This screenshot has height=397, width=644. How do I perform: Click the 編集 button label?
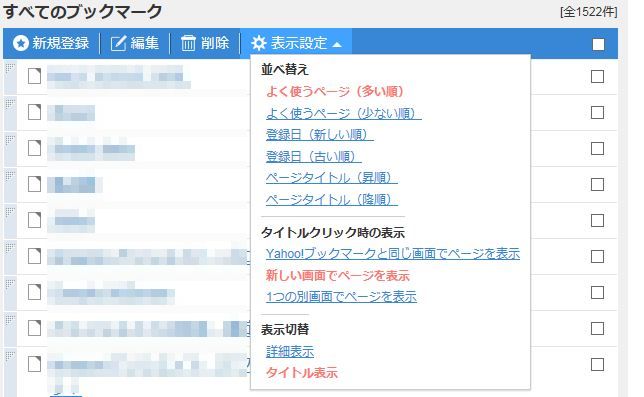click(x=145, y=43)
